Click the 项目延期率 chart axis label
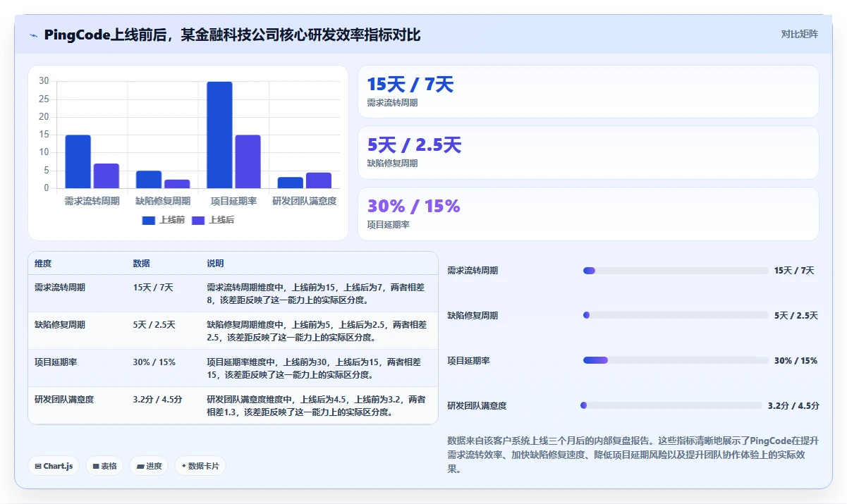This screenshot has height=504, width=847. click(233, 201)
